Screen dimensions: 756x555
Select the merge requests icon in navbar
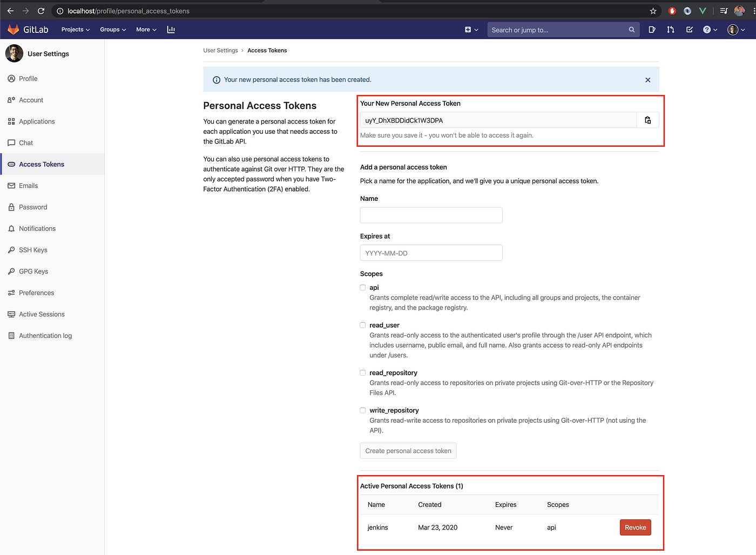(670, 30)
